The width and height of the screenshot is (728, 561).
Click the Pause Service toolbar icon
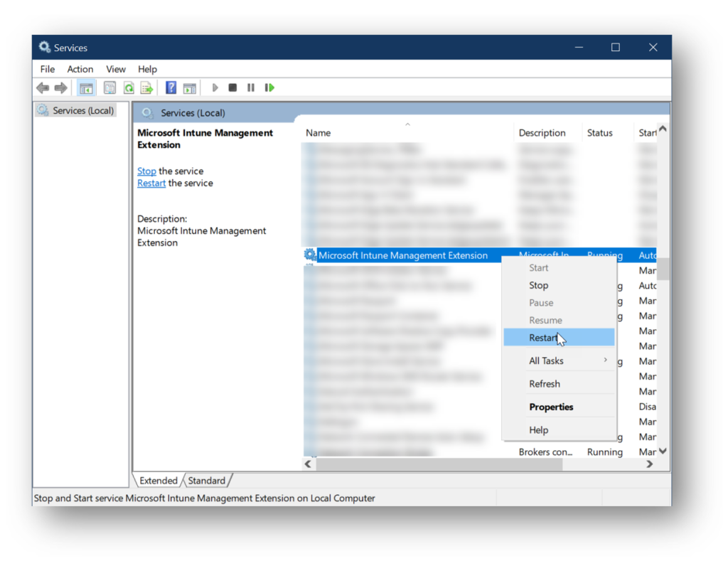[251, 87]
